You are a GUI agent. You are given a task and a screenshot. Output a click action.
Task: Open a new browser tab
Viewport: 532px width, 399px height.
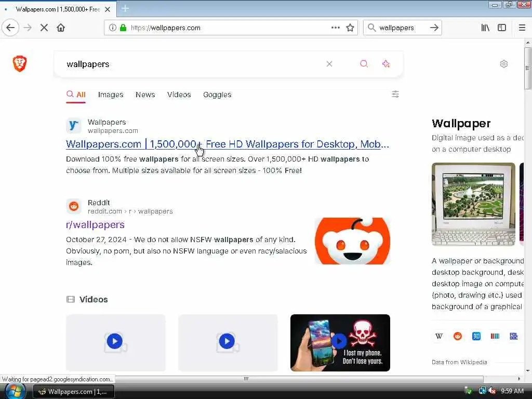(x=125, y=8)
